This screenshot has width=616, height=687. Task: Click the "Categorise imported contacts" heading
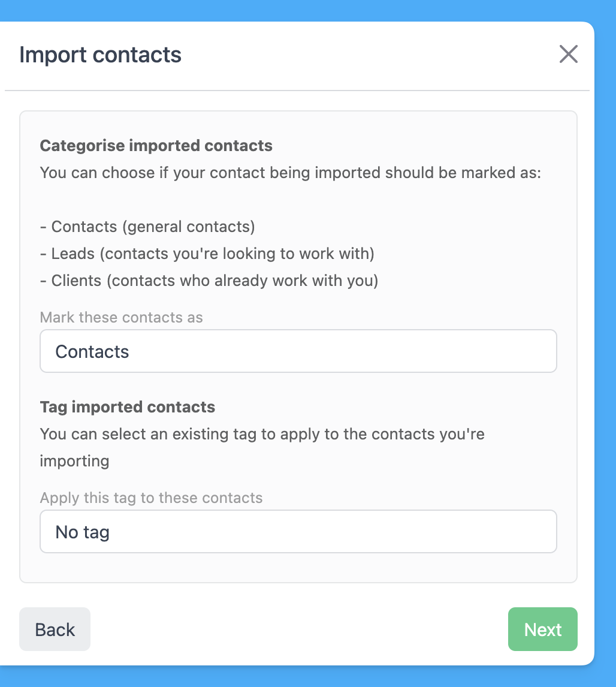[156, 146]
